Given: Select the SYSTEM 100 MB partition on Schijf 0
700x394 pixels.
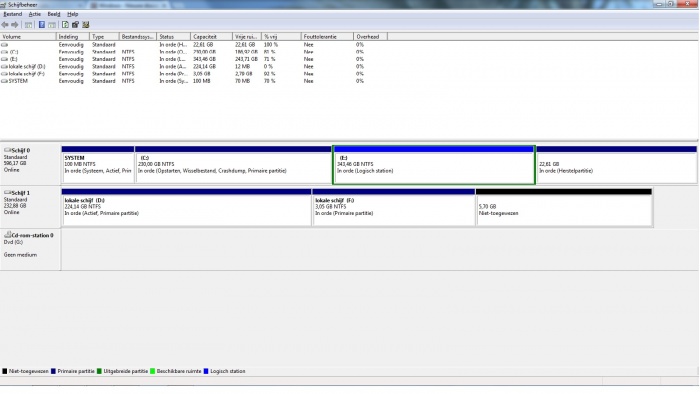Looking at the screenshot, I should pos(98,165).
